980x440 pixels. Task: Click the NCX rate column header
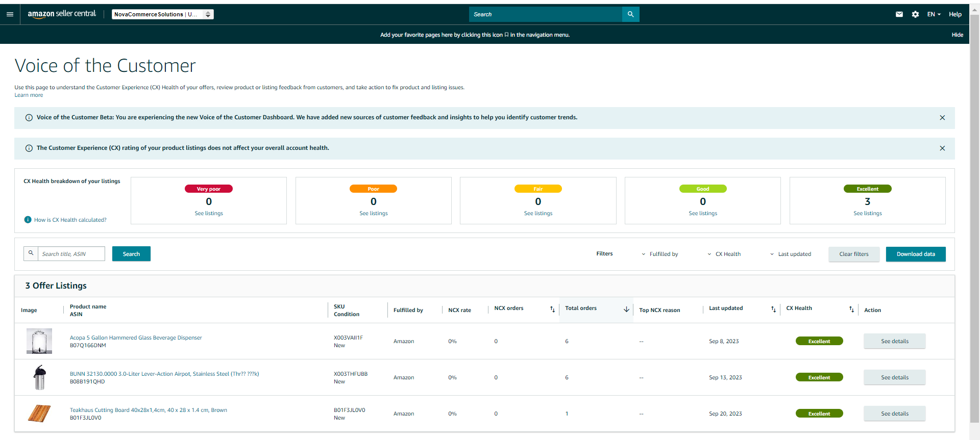(459, 310)
